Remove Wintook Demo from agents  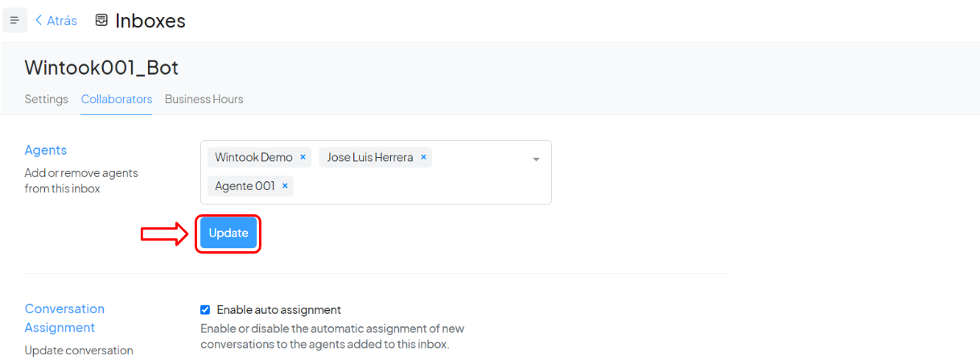pyautogui.click(x=303, y=158)
